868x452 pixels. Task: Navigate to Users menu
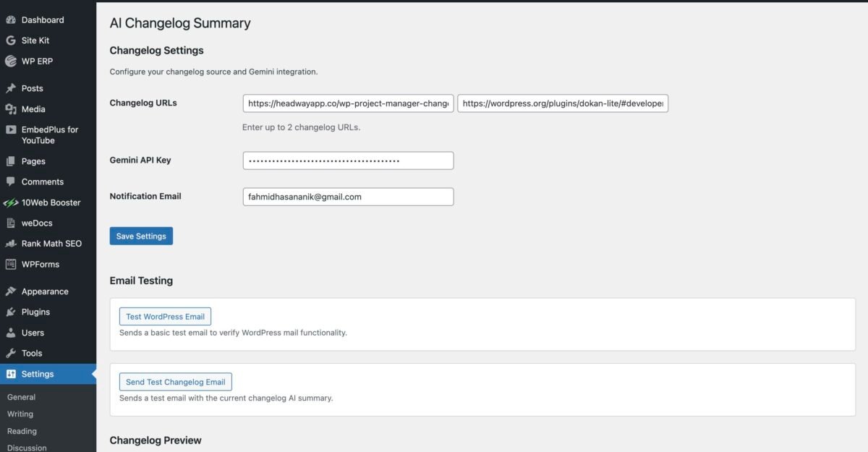pyautogui.click(x=48, y=333)
